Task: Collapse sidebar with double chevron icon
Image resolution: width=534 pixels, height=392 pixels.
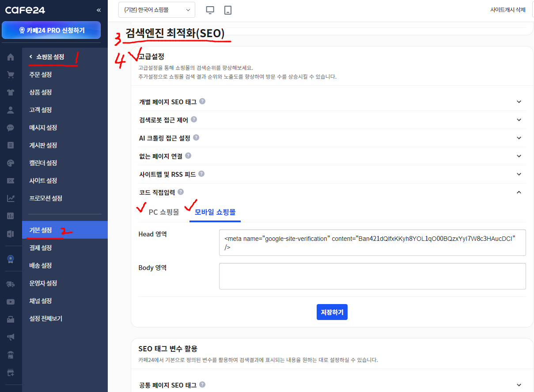Action: (x=98, y=10)
